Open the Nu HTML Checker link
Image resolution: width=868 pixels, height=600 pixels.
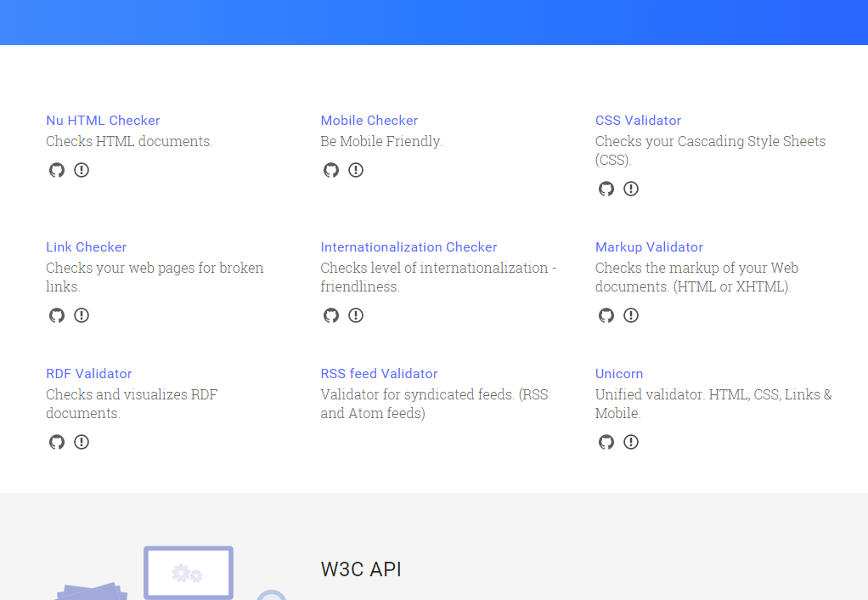click(103, 121)
